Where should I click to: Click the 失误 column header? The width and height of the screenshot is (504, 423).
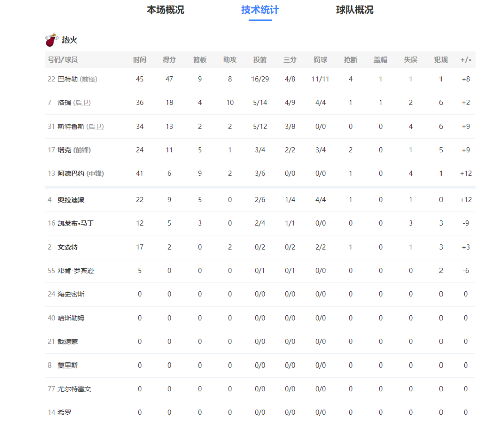[410, 60]
